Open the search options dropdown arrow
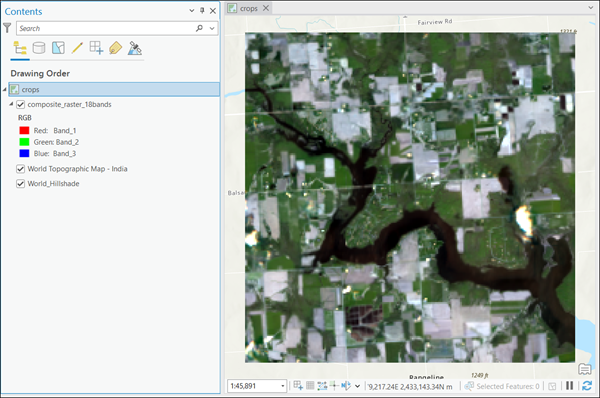Image resolution: width=600 pixels, height=398 pixels. coord(212,28)
